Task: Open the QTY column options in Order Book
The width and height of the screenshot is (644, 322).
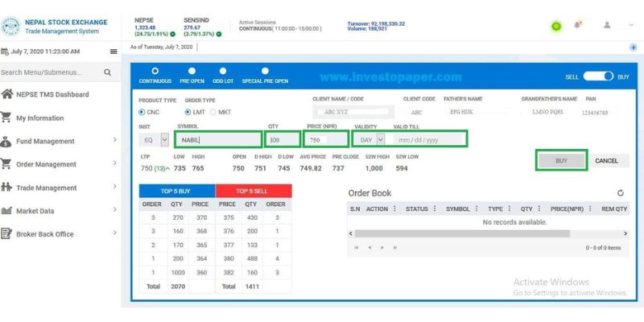Action: coord(539,208)
